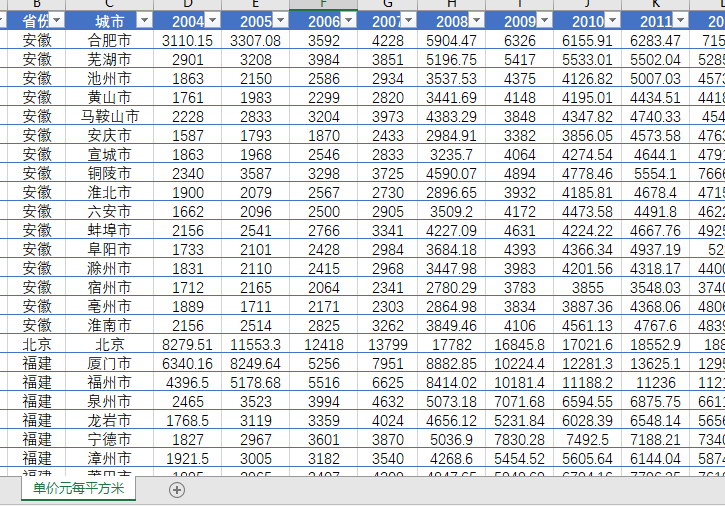The height and width of the screenshot is (506, 725).
Task: Select column K header
Action: [655, 4]
